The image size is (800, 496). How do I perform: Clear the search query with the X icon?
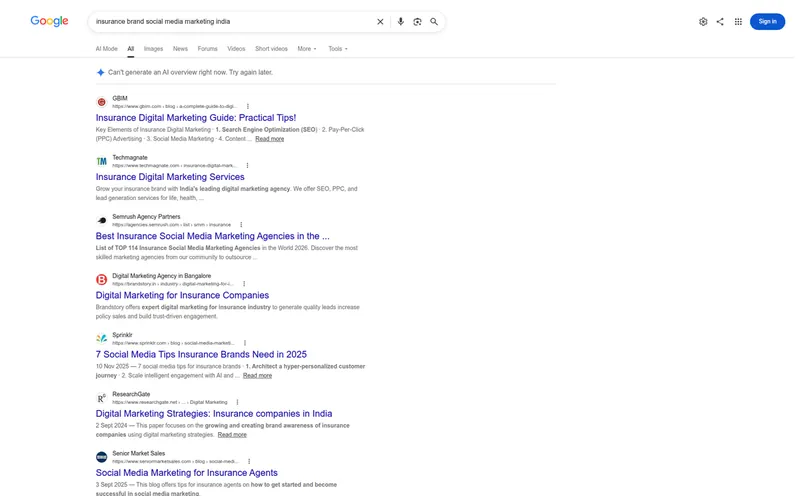[380, 21]
